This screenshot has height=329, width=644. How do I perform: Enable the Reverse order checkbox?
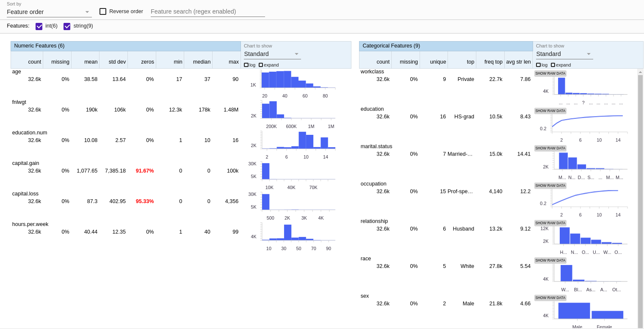tap(103, 11)
